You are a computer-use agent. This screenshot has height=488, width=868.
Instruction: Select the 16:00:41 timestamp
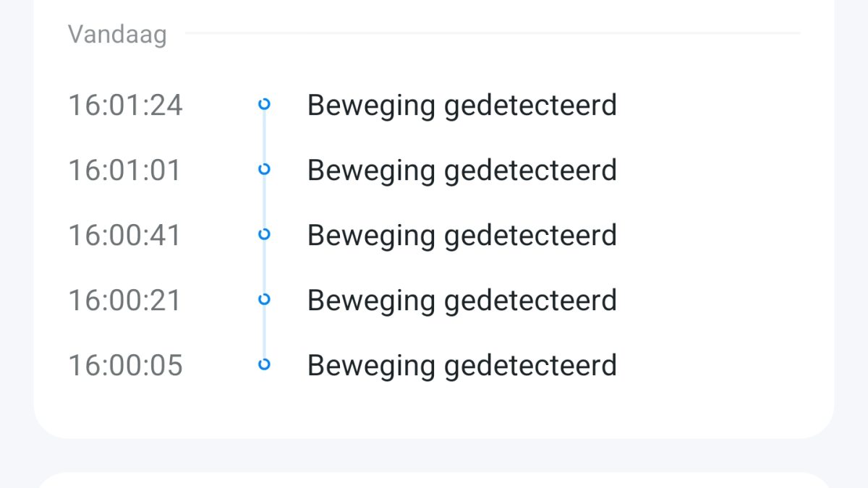click(124, 235)
